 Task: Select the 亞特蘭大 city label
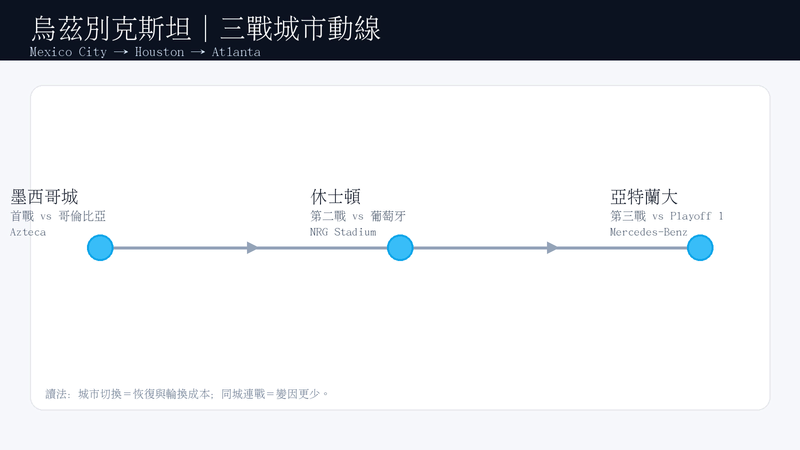point(644,197)
